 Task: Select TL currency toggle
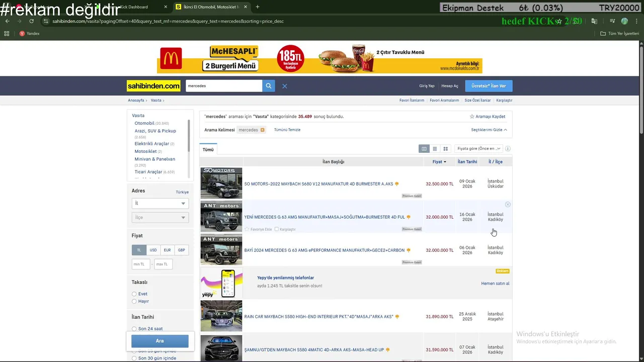coord(139,250)
